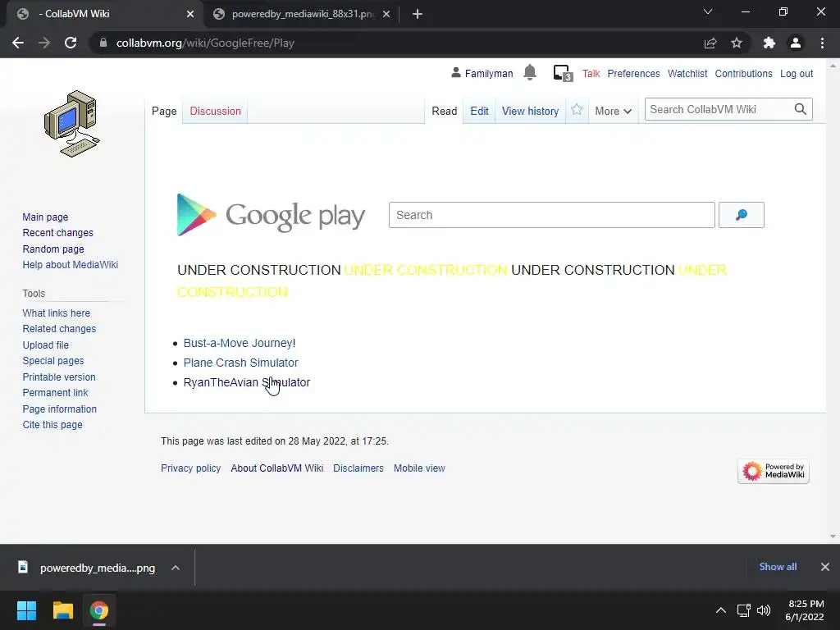Click the CollabVM computer logo
The image size is (840, 630).
[x=72, y=124]
